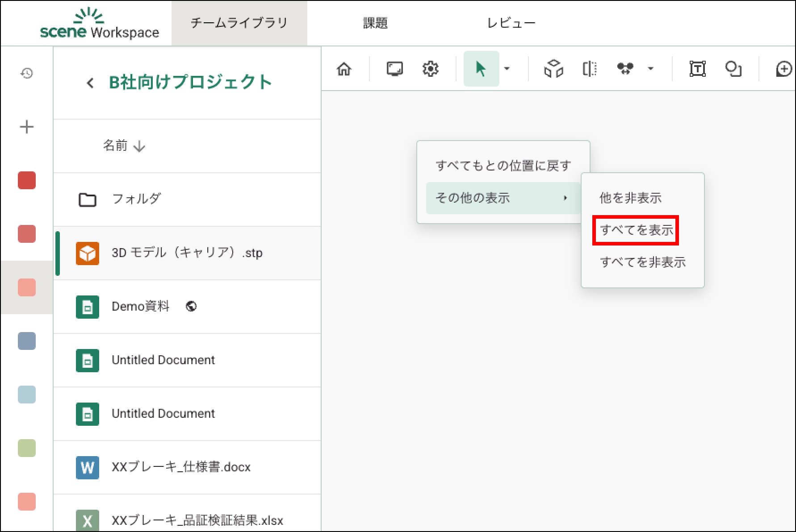Open the dropdown arrow beside the move-parts tool
Screen dimensions: 796x532
pyautogui.click(x=651, y=69)
